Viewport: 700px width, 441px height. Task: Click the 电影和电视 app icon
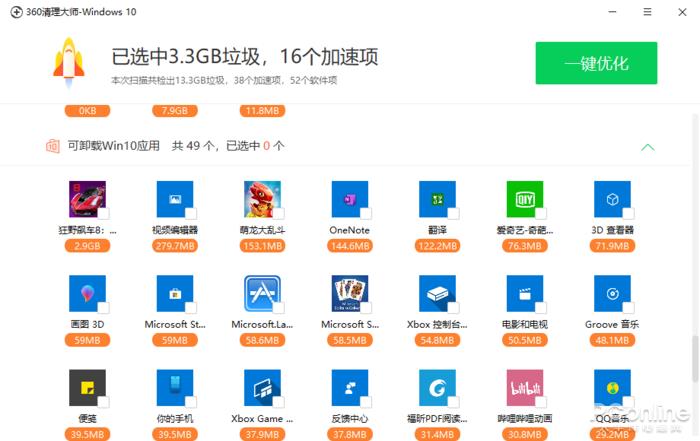[525, 293]
